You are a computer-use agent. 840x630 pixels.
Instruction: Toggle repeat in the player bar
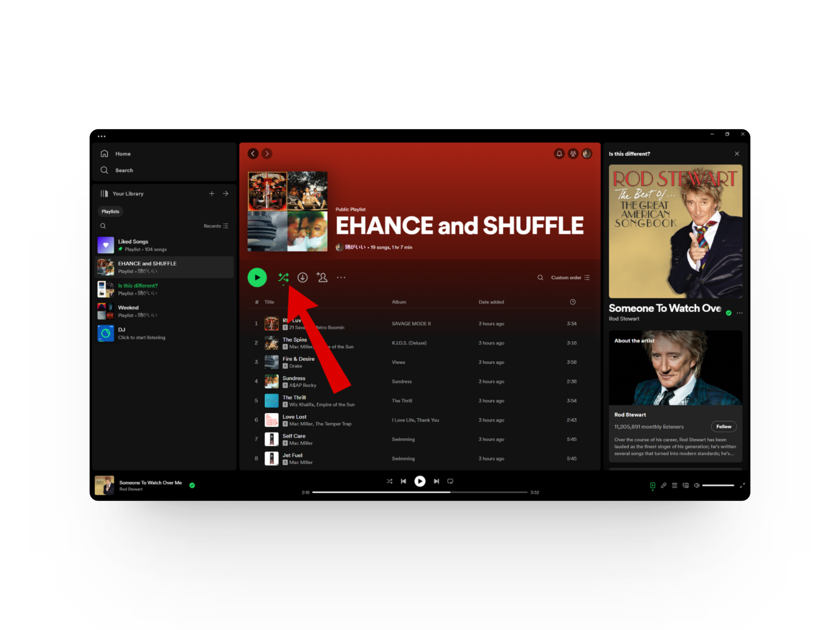pos(450,481)
